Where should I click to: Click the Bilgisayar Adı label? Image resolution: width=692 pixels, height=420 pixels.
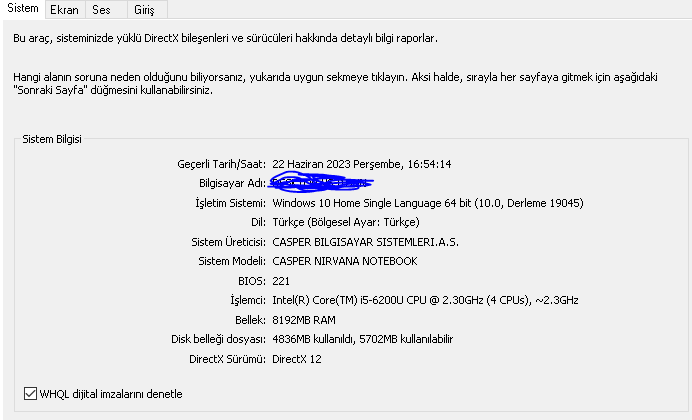(x=233, y=183)
